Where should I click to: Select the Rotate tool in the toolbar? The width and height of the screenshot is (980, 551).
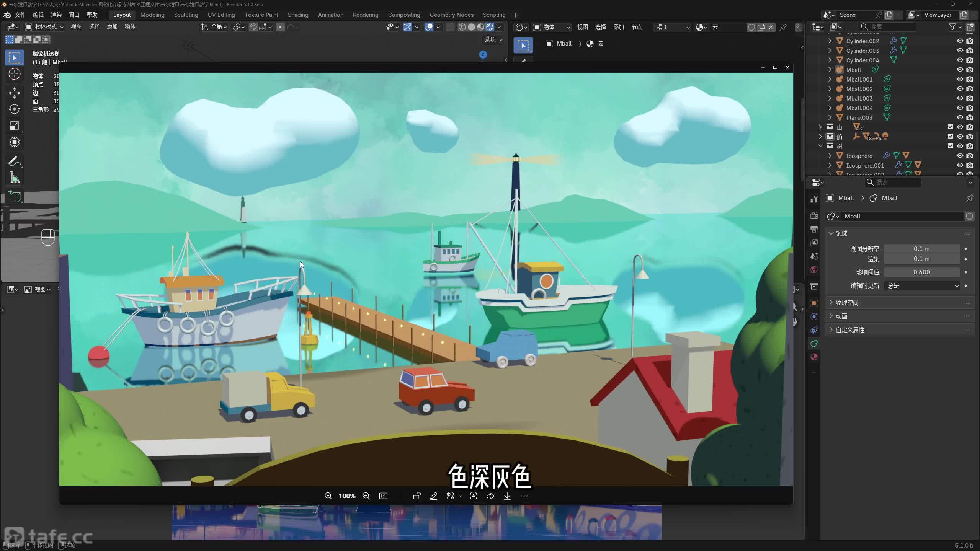(x=15, y=109)
